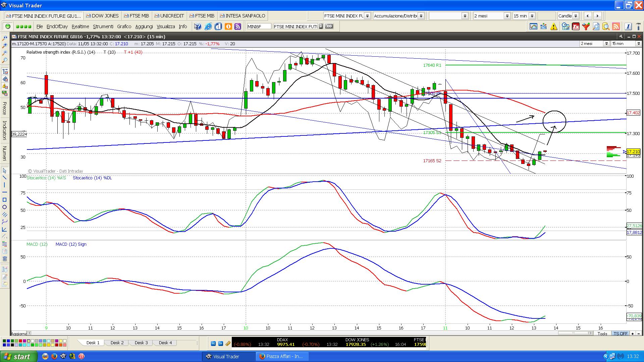The image size is (644, 362).
Task: Expand the 2 mesi dropdown in chart header
Action: pyautogui.click(x=606, y=44)
